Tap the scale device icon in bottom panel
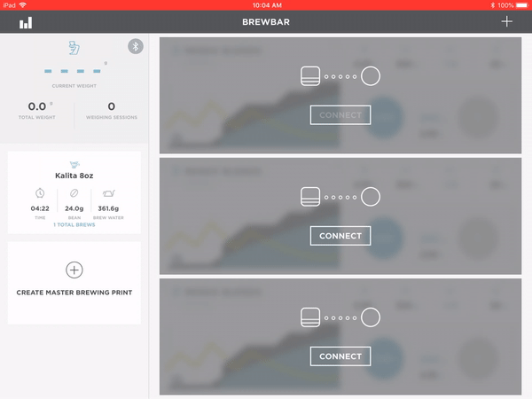532x399 pixels. [x=309, y=317]
